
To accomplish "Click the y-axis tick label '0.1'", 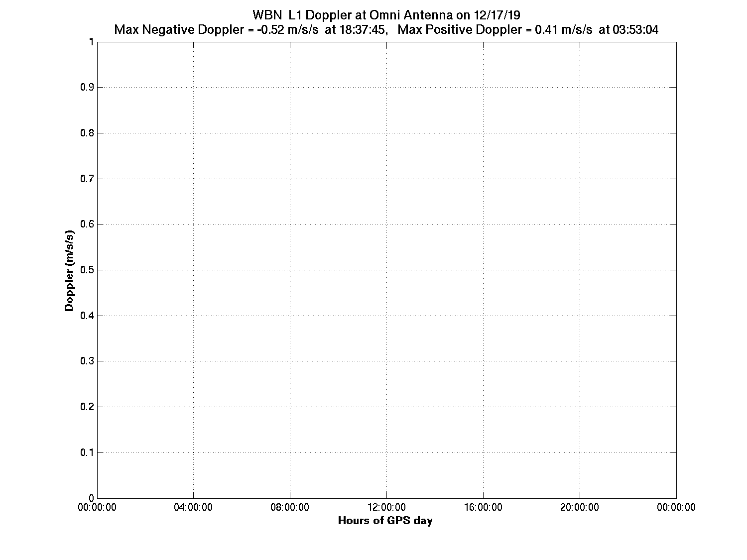I will pyautogui.click(x=87, y=452).
